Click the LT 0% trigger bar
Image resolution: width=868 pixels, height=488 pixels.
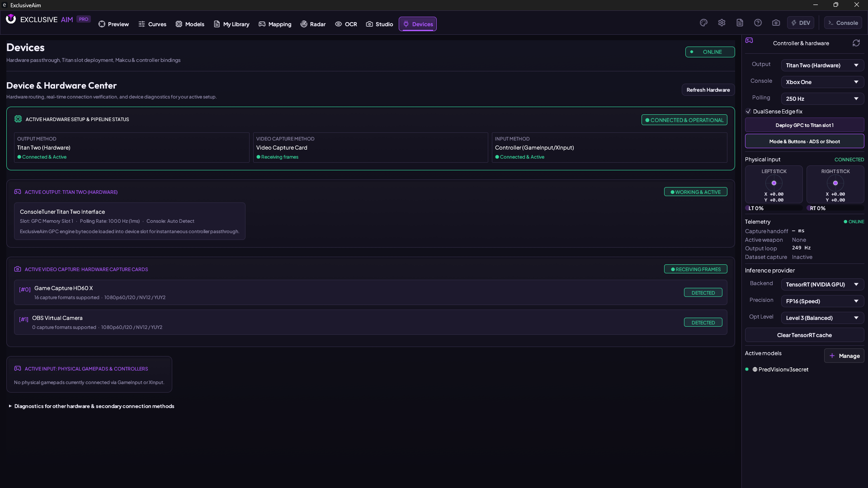point(774,208)
